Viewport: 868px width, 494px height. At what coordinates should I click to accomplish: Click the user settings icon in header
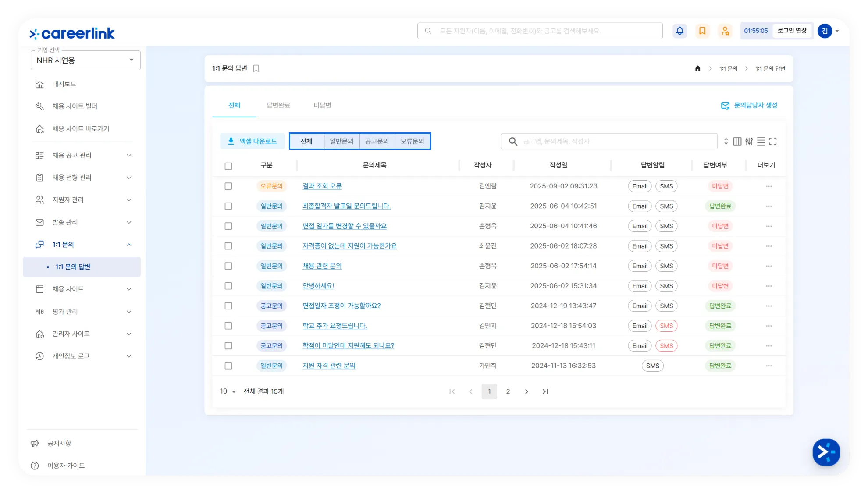point(726,31)
